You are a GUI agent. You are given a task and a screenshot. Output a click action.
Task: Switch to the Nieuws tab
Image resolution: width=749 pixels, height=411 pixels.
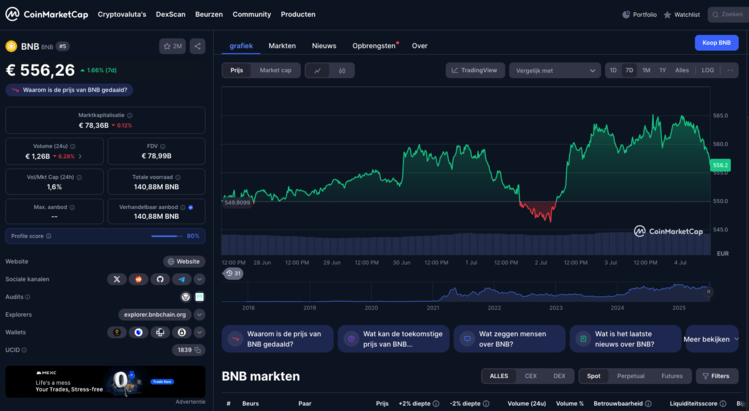coord(324,46)
